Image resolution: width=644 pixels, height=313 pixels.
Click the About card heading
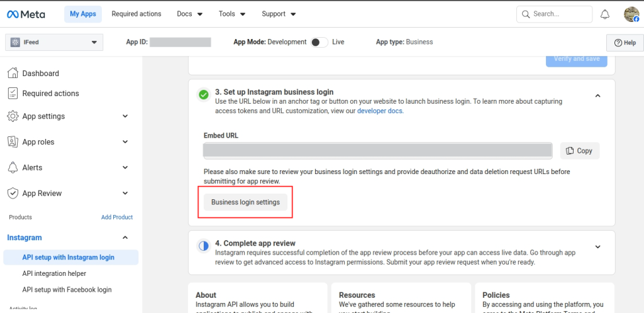point(206,295)
